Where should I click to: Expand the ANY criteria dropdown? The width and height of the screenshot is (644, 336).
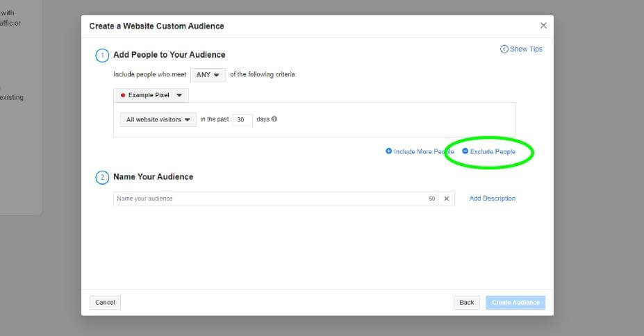(x=208, y=75)
